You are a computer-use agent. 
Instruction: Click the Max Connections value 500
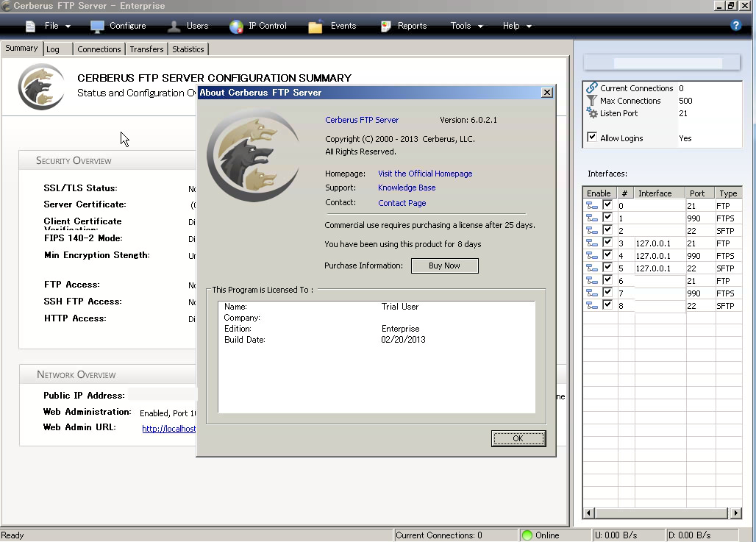pos(685,101)
